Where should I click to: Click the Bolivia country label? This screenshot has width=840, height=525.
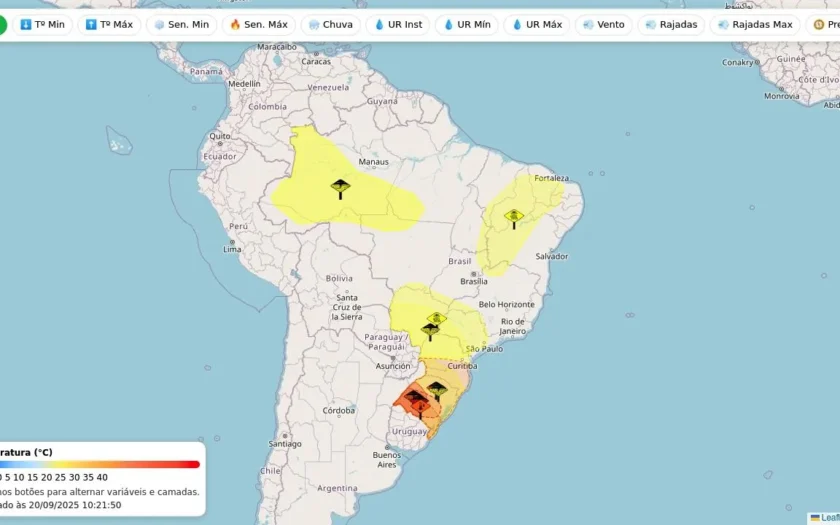339,279
